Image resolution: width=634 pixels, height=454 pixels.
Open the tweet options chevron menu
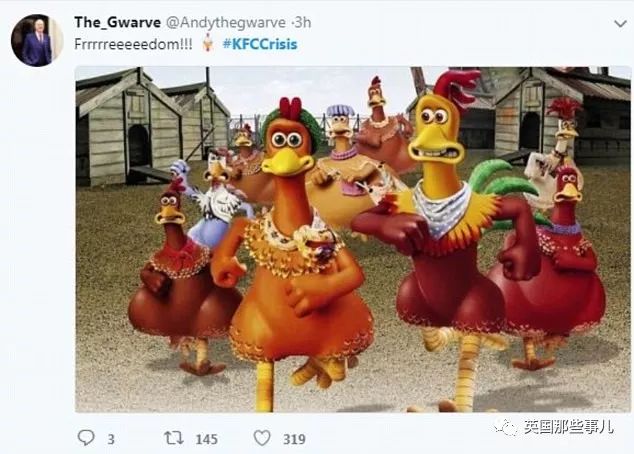pyautogui.click(x=620, y=24)
